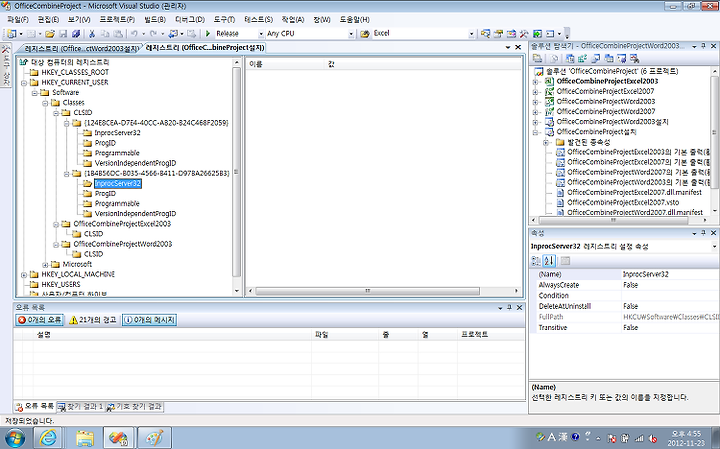
Task: Select the OfficeCombineProjectExcel2003 registry key
Action: (x=122, y=224)
